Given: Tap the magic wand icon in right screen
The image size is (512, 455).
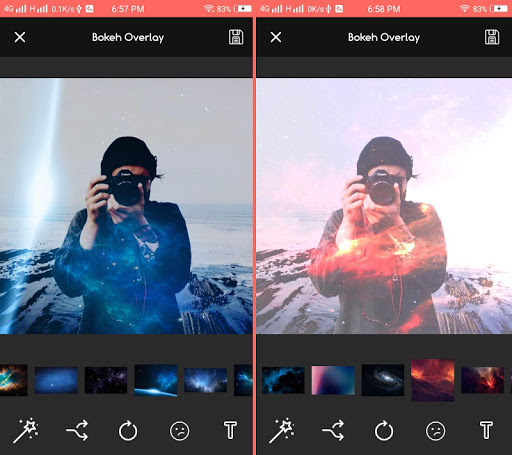Looking at the screenshot, I should pyautogui.click(x=282, y=430).
